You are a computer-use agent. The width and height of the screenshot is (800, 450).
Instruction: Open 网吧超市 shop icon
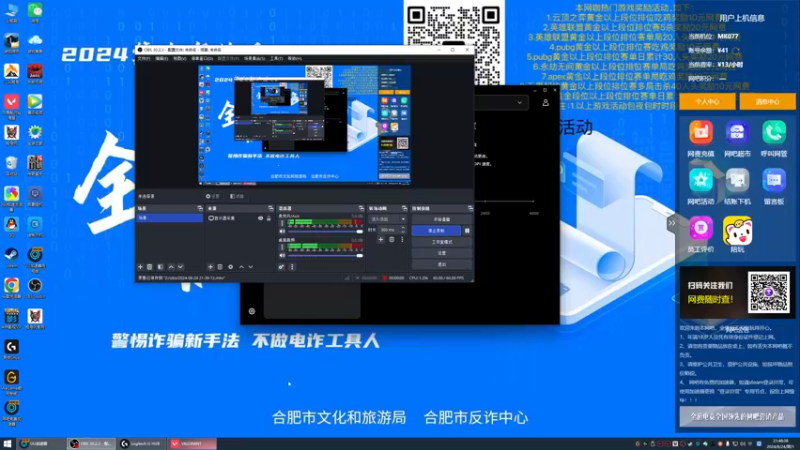(737, 133)
